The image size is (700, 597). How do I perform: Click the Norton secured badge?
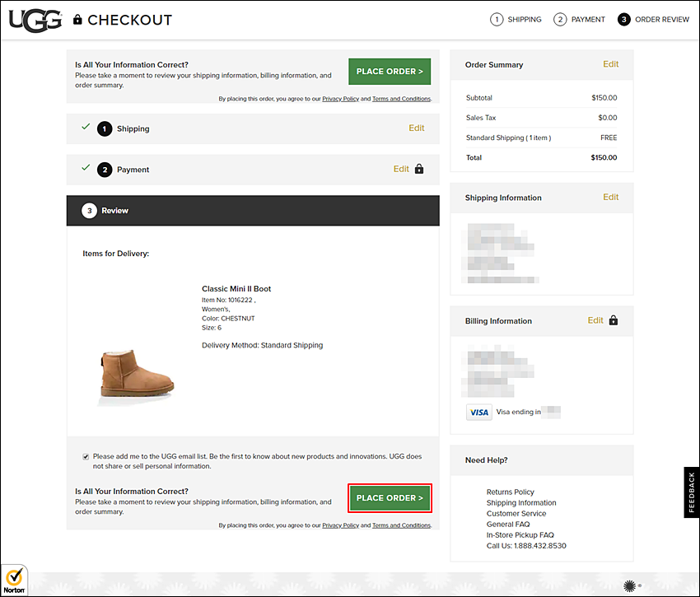click(x=14, y=581)
